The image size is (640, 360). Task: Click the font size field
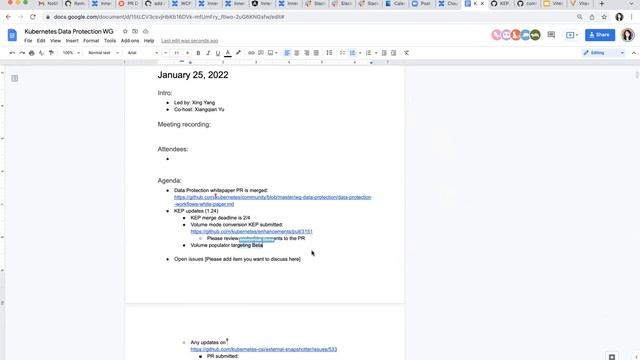[177, 53]
